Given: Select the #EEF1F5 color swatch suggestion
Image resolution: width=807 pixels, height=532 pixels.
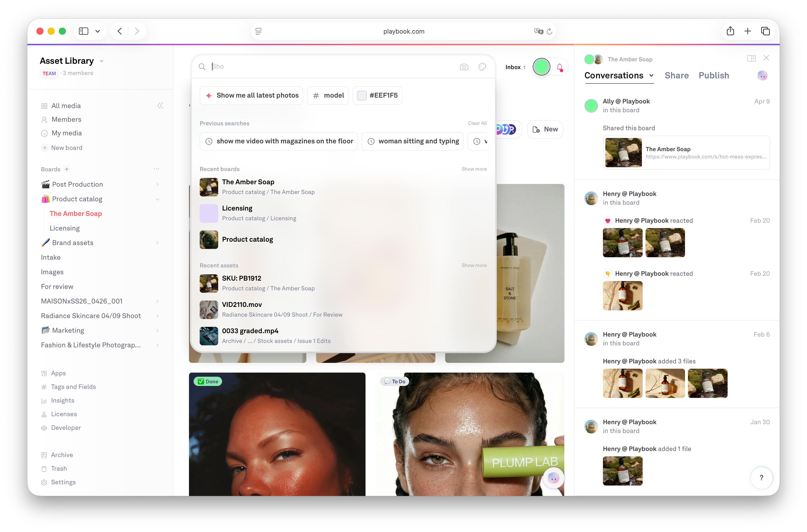Looking at the screenshot, I should click(377, 95).
